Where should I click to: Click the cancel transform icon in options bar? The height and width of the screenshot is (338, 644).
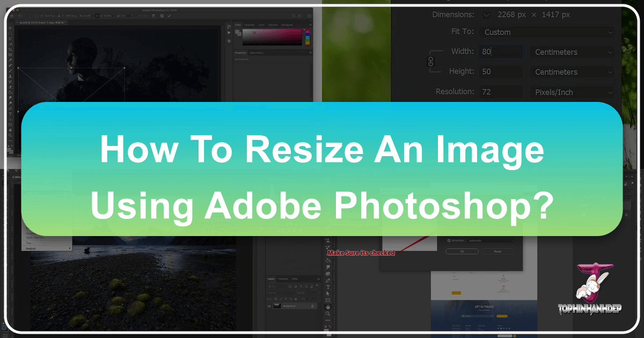coord(162,16)
